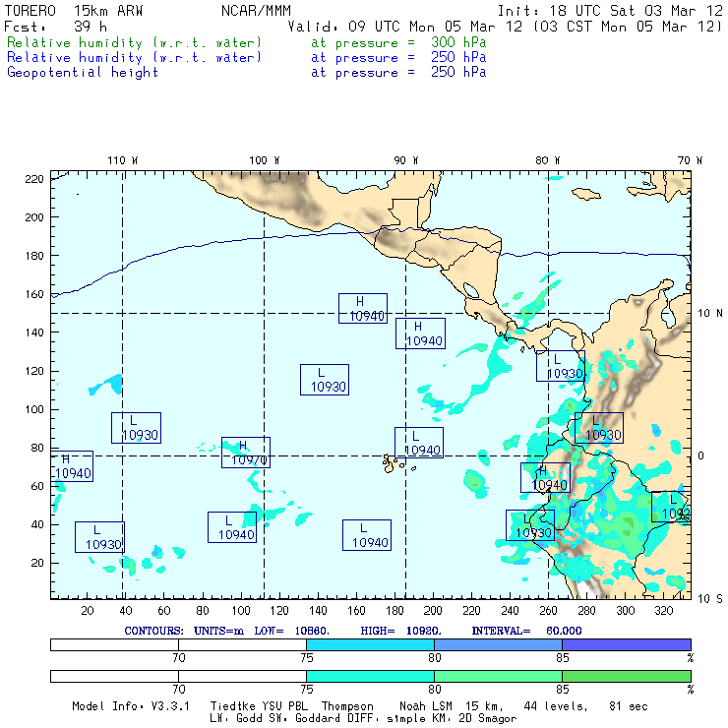Click the '80' label under lower colorbar

[435, 689]
